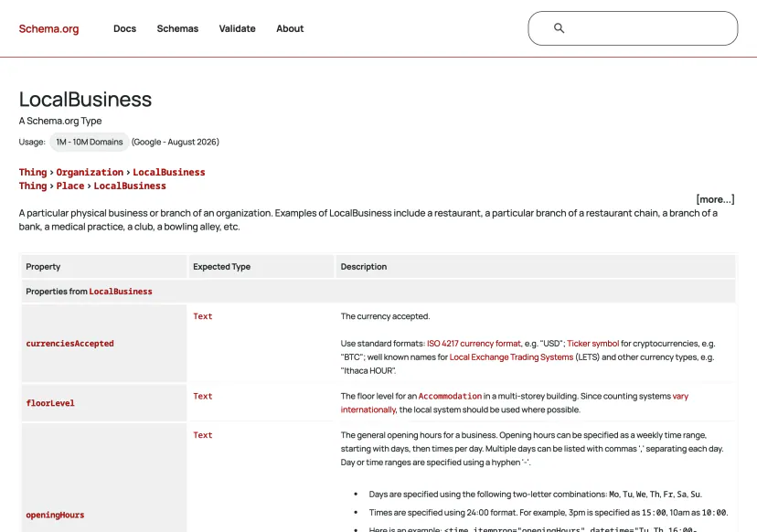This screenshot has height=532, width=757.
Task: Open Text type for currenciesAccepted
Action: (x=203, y=316)
